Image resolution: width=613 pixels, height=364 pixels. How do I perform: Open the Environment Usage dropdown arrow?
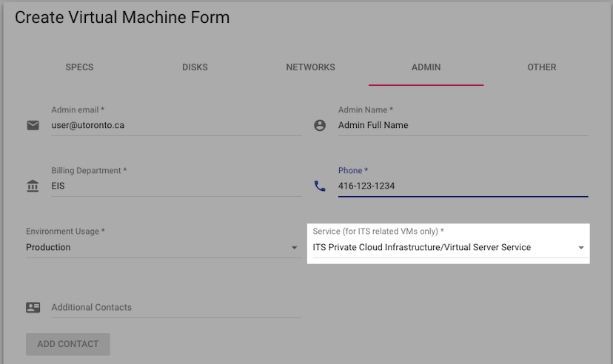295,248
